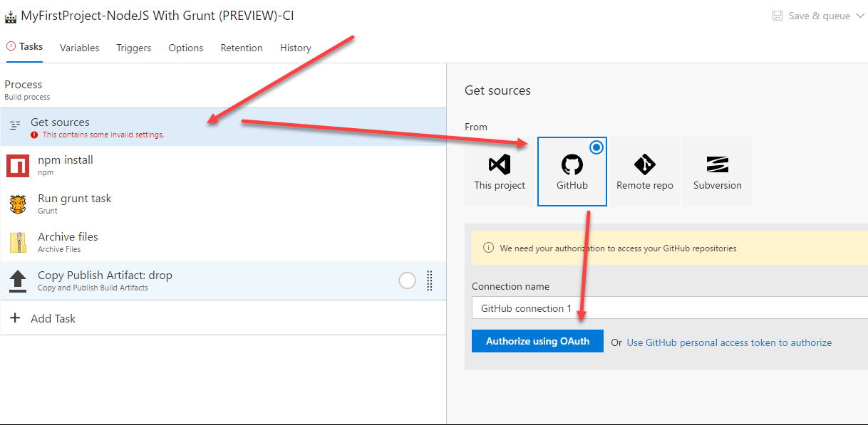Click the Get sources list icon

pyautogui.click(x=15, y=126)
